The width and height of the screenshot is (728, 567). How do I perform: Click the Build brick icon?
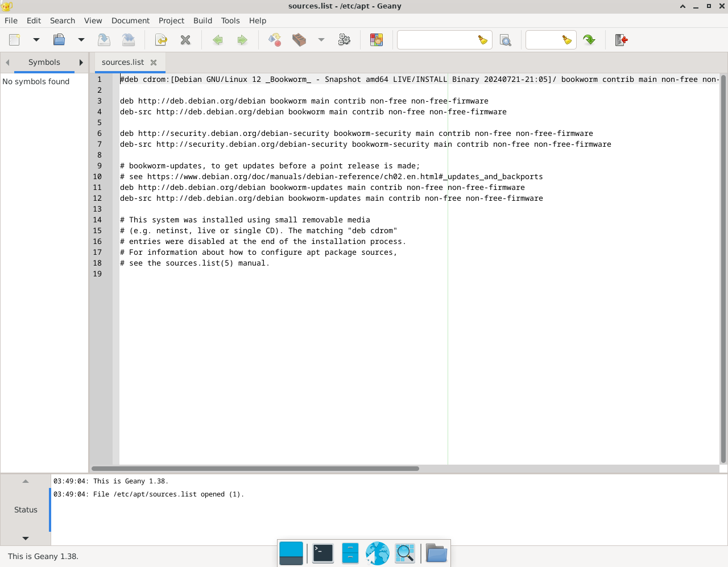tap(299, 40)
